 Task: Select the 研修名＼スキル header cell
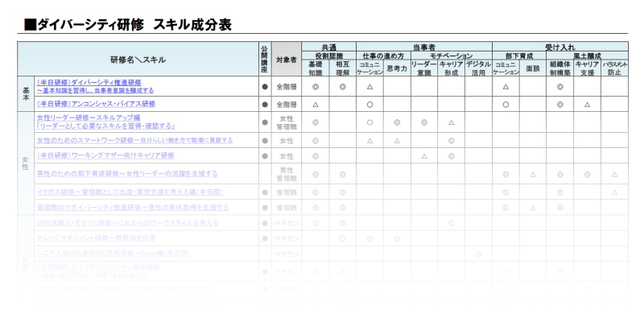click(x=138, y=59)
